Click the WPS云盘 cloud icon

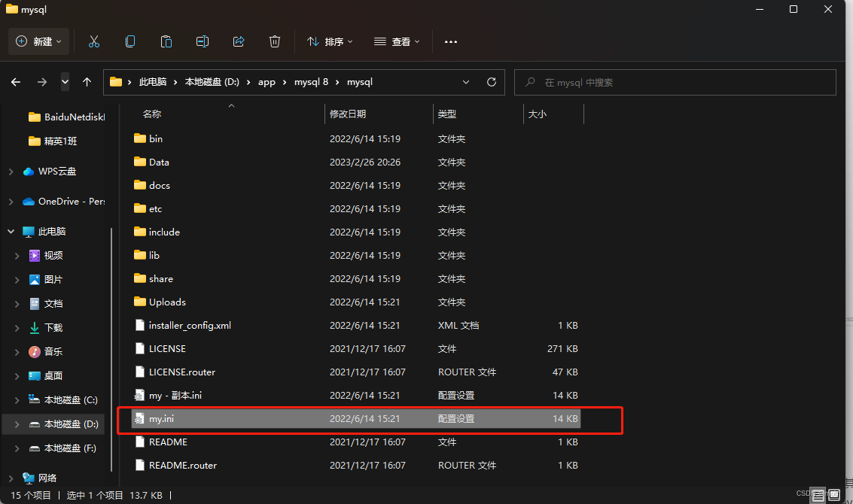[x=29, y=172]
